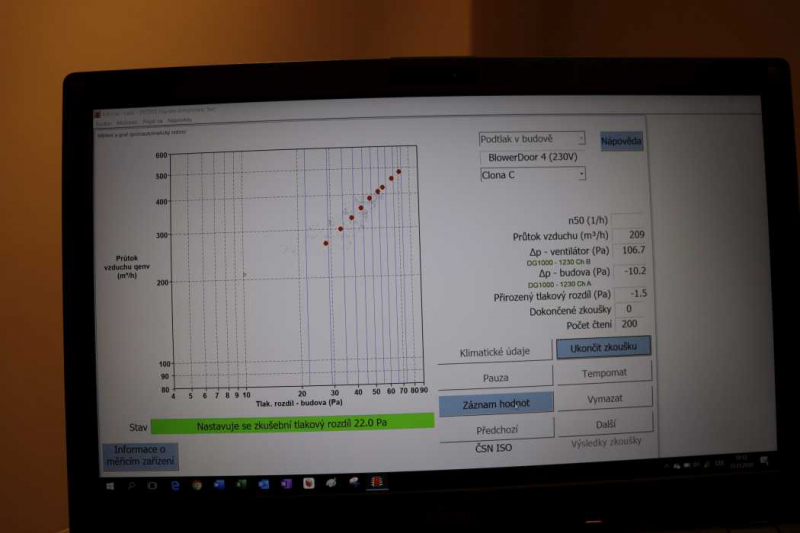Open OneNote from the taskbar
This screenshot has height=533, width=800.
point(286,484)
